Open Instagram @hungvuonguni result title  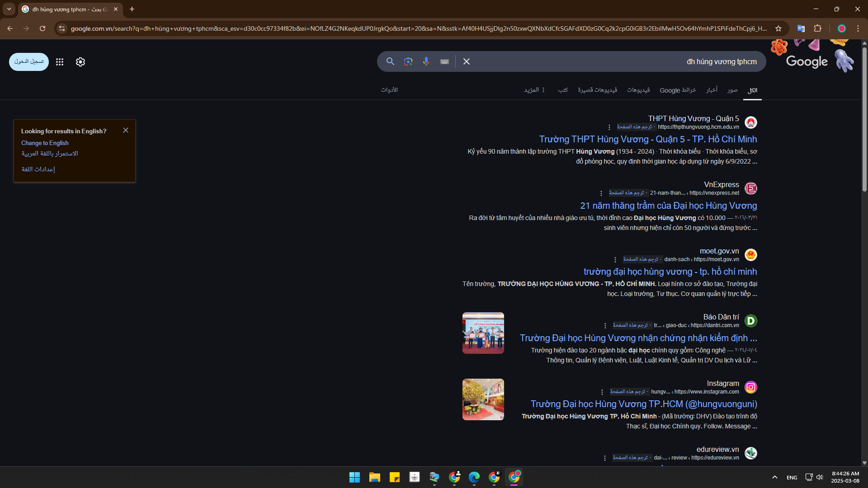(644, 404)
